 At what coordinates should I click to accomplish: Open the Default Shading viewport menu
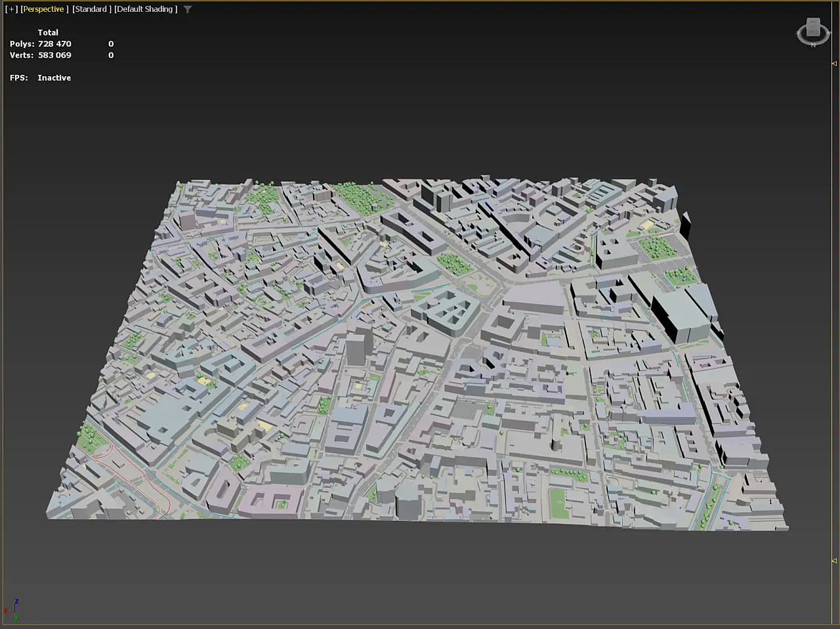(x=146, y=9)
